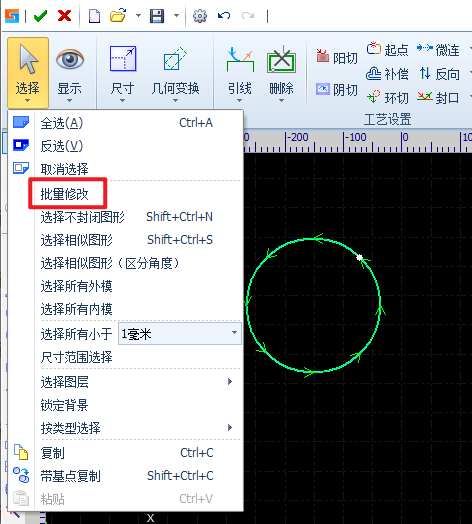Click the white start point on circle
472x524 pixels.
click(359, 257)
